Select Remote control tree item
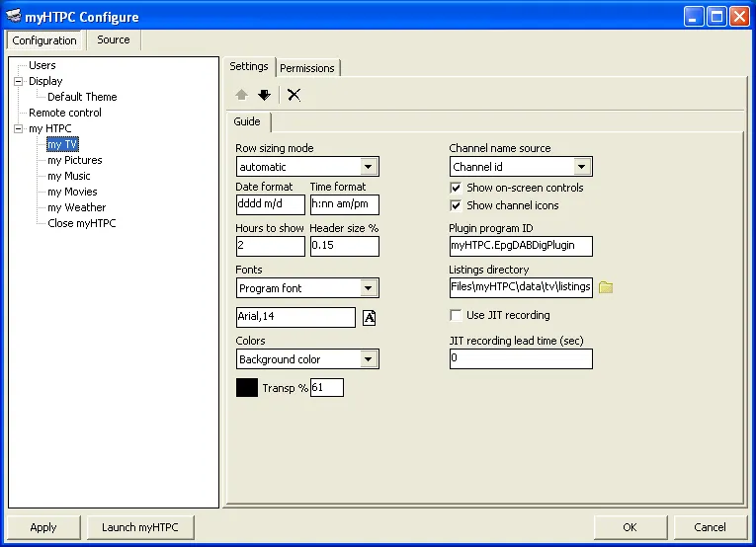Image resolution: width=756 pixels, height=547 pixels. click(65, 113)
